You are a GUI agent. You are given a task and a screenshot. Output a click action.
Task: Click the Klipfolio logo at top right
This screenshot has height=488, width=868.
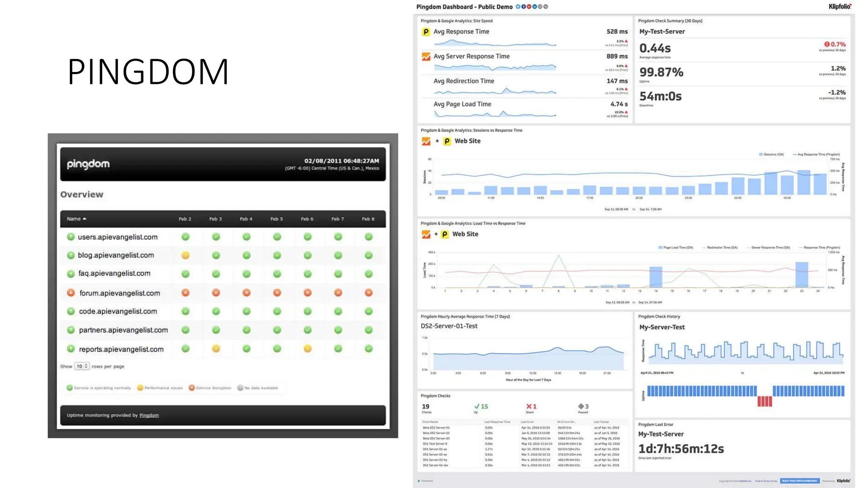point(840,6)
